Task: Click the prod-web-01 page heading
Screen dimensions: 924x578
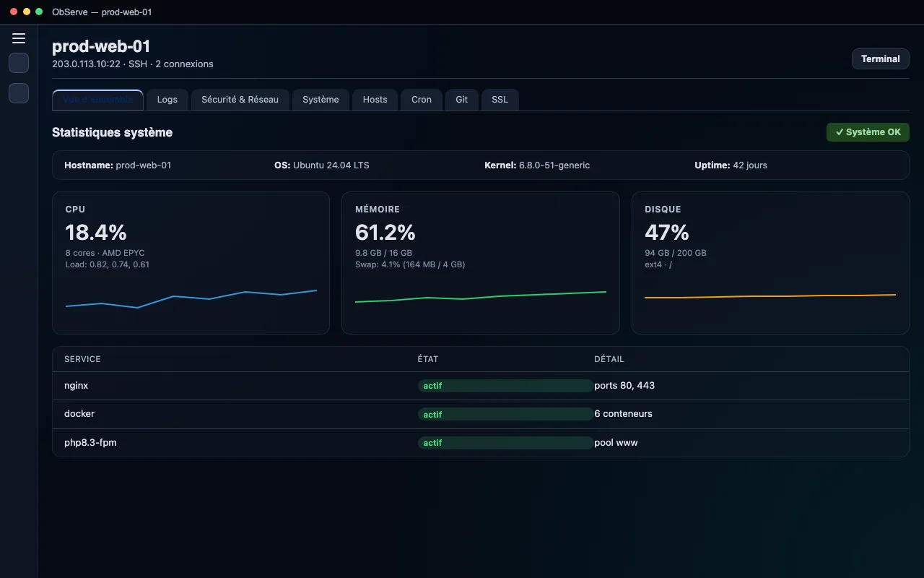Action: coord(101,46)
